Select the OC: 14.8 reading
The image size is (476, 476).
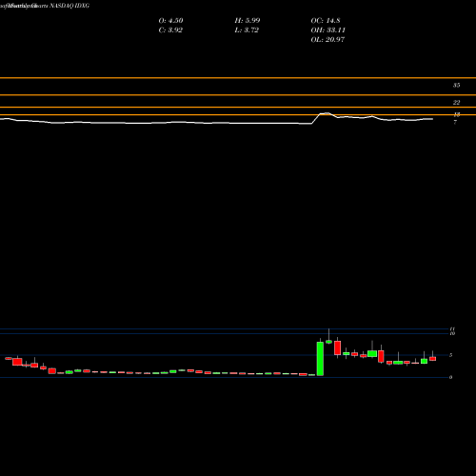(x=326, y=21)
